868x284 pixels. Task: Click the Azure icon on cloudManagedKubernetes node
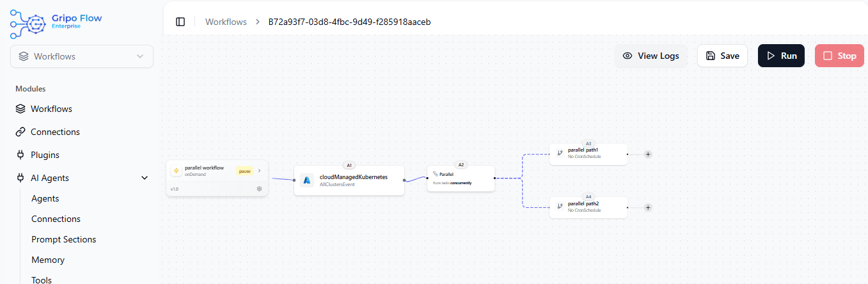coord(306,180)
